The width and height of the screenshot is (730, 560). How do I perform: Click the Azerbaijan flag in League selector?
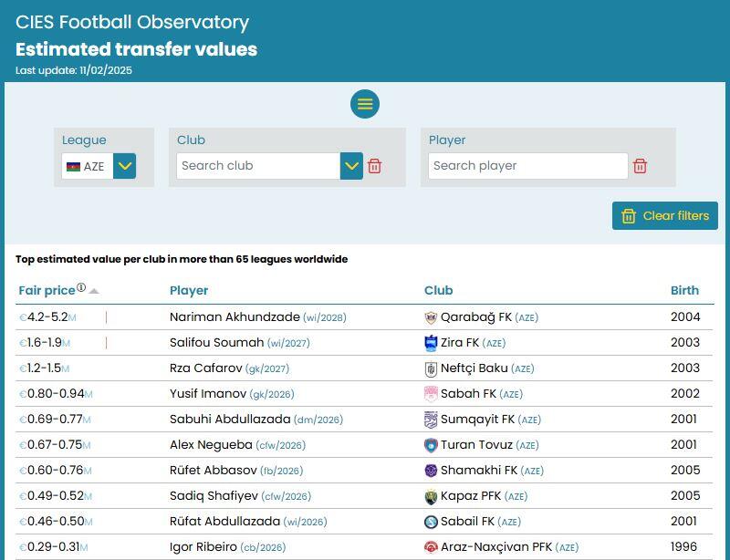pyautogui.click(x=73, y=167)
